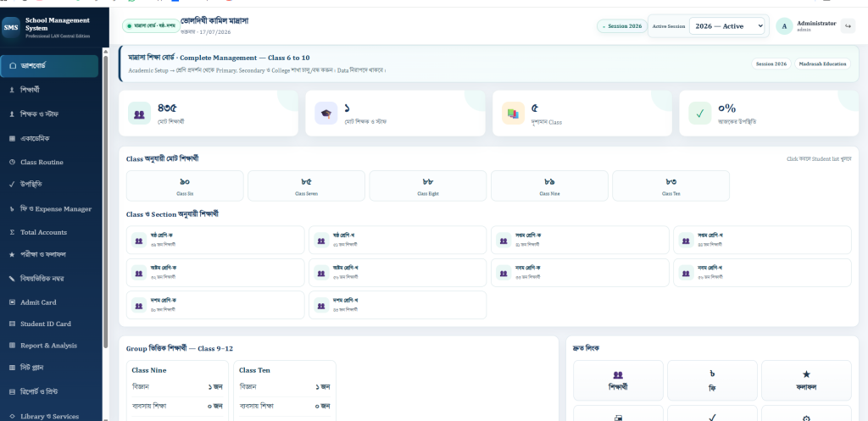Click the green checkmark attendance icon
This screenshot has height=421, width=868.
coord(699,114)
